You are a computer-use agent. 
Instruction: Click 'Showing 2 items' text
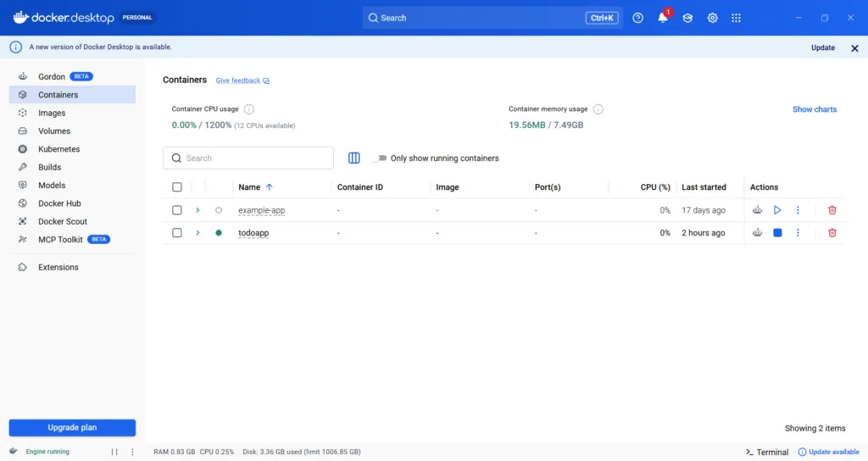click(x=815, y=428)
